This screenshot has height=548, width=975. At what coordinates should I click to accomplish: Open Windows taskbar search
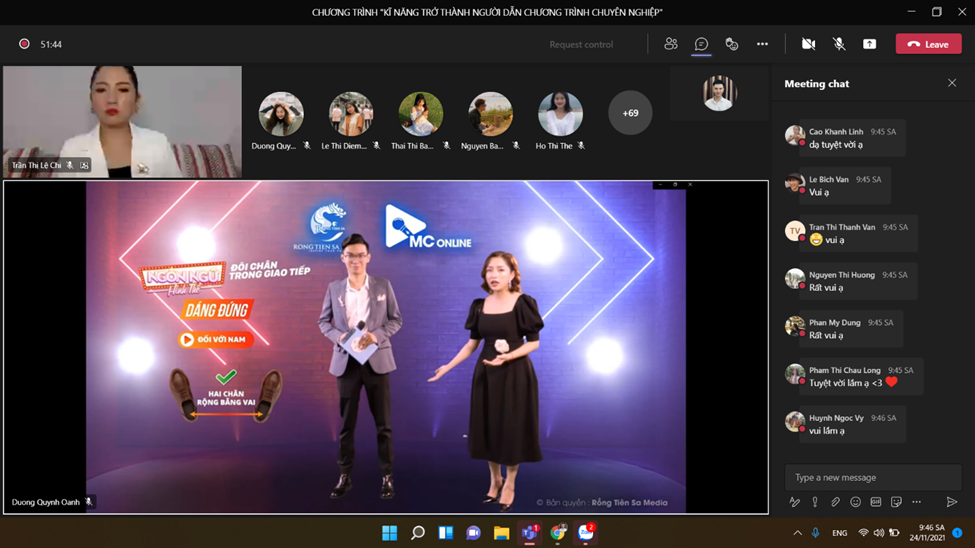point(417,532)
